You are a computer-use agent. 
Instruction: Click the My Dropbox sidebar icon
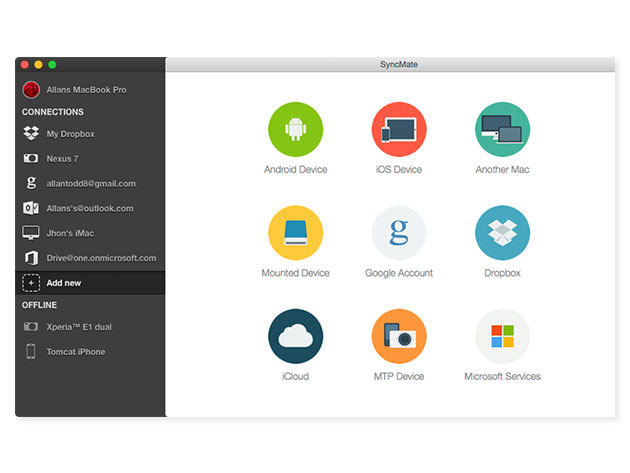tap(31, 133)
